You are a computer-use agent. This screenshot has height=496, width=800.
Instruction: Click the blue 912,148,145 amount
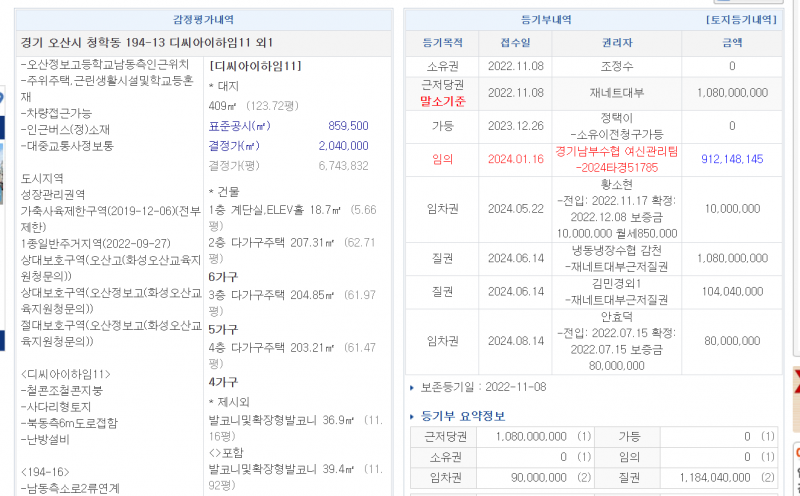click(732, 159)
